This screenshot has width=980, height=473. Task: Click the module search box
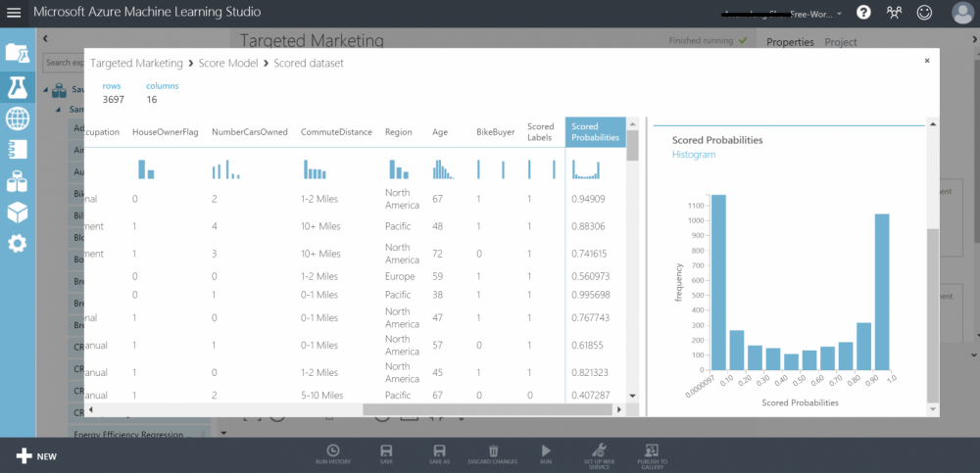64,63
